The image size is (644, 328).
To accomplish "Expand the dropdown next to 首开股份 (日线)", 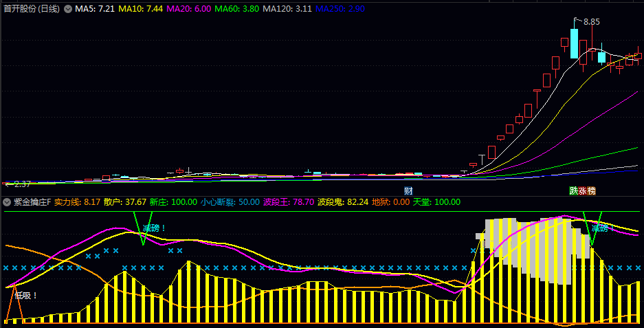I will point(67,10).
